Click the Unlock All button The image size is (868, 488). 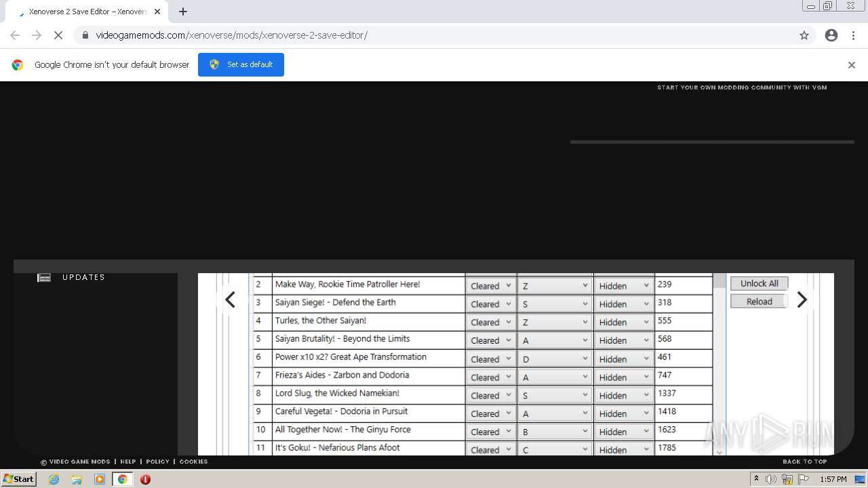click(759, 283)
